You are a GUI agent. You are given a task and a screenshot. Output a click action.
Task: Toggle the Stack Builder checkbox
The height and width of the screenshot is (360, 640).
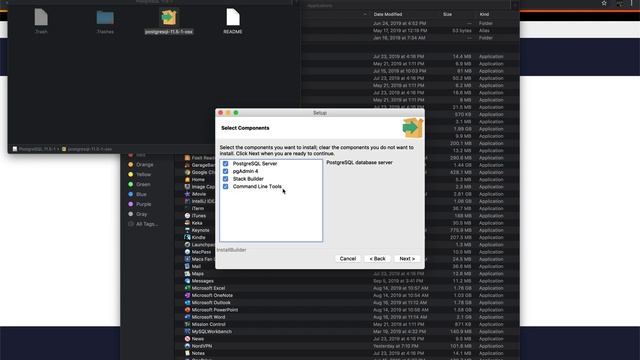point(225,179)
